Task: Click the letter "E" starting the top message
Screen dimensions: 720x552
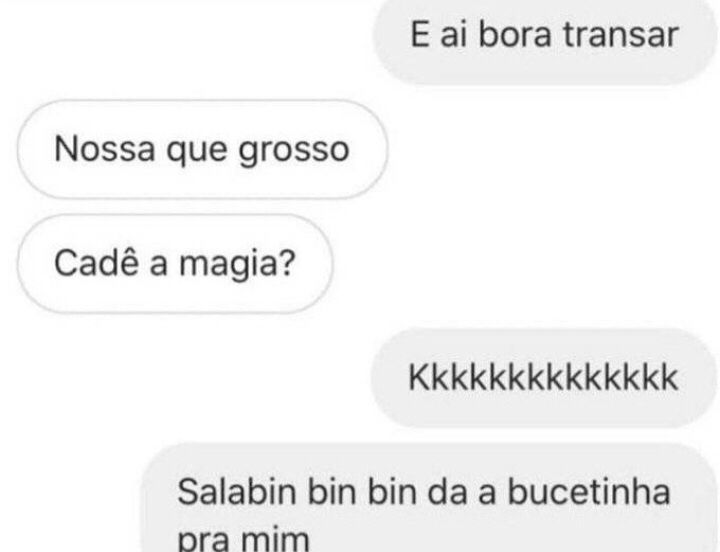Action: (420, 34)
